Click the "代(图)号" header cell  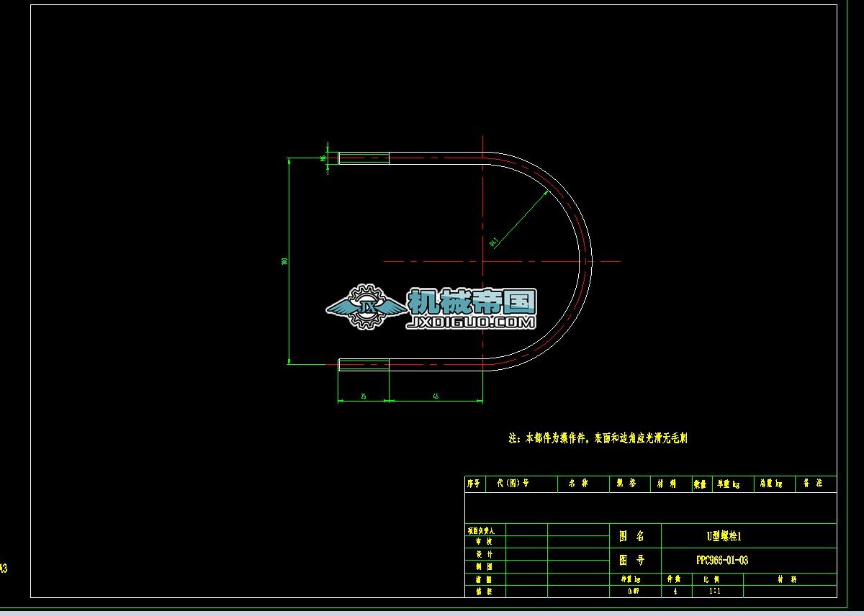click(x=520, y=484)
